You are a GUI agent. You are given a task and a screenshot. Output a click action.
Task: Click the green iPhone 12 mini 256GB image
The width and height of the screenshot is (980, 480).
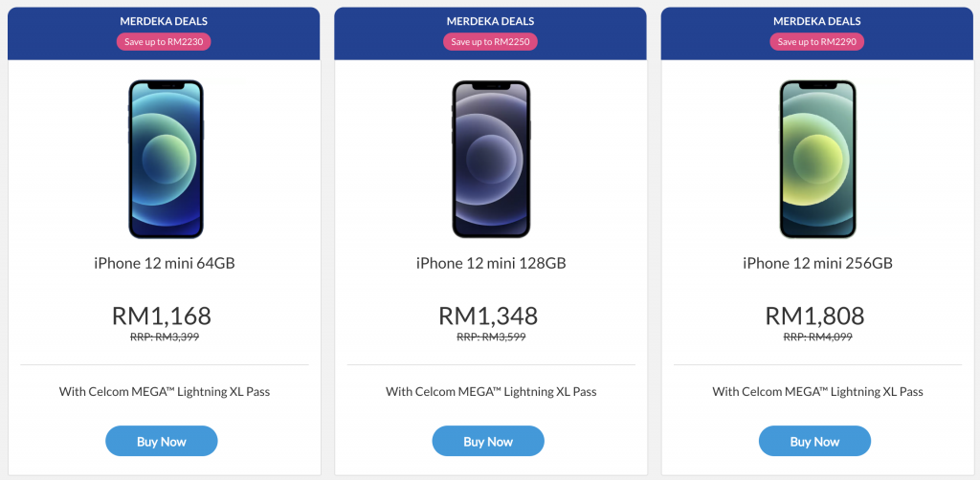pyautogui.click(x=818, y=159)
